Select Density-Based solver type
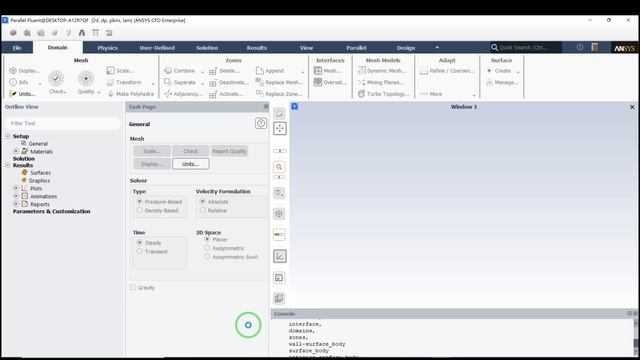The width and height of the screenshot is (640, 360). point(140,210)
